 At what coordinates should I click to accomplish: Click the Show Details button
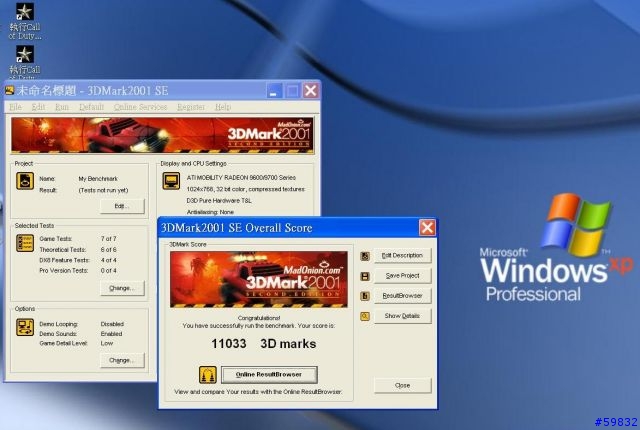click(402, 316)
